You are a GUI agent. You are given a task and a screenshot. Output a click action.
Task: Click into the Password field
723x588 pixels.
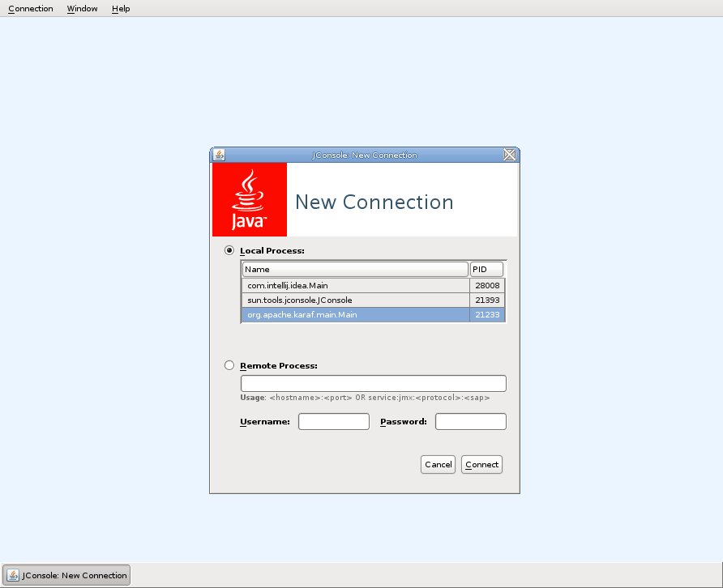point(470,421)
